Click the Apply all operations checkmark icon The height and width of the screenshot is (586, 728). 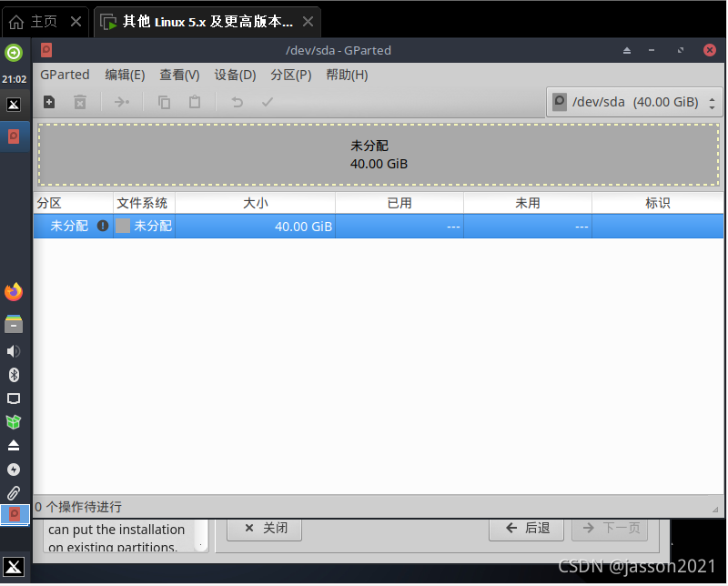[268, 102]
